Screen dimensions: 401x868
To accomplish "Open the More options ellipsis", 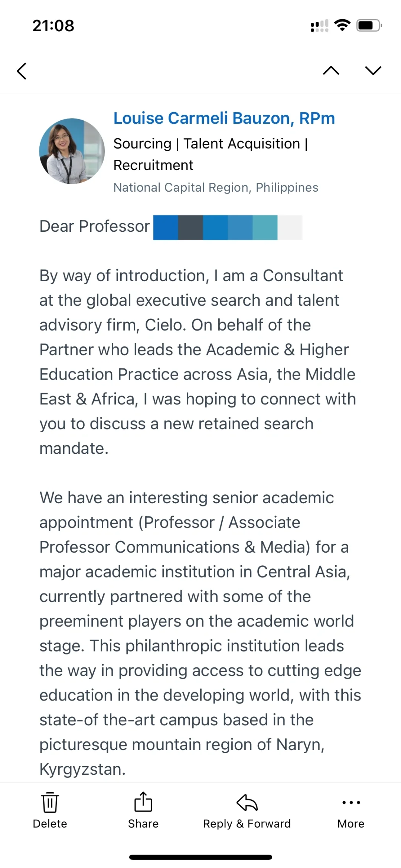I will tap(351, 803).
